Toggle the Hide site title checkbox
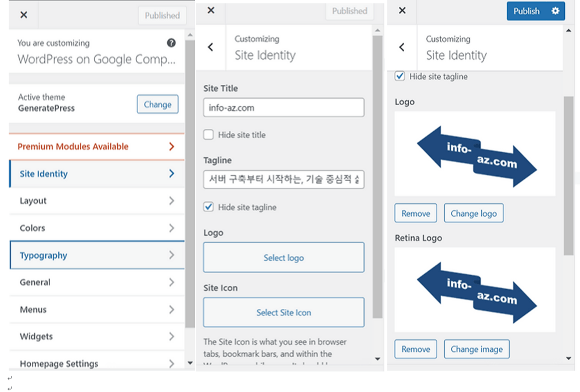This screenshot has width=580, height=392. 209,135
